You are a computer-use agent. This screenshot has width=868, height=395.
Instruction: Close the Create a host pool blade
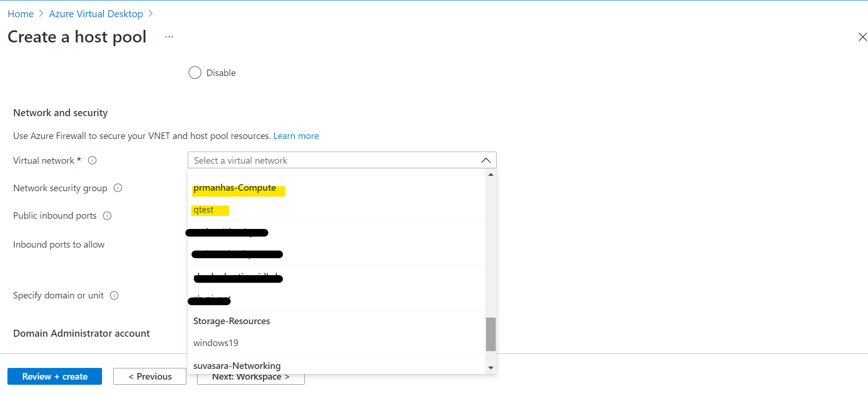tap(862, 37)
